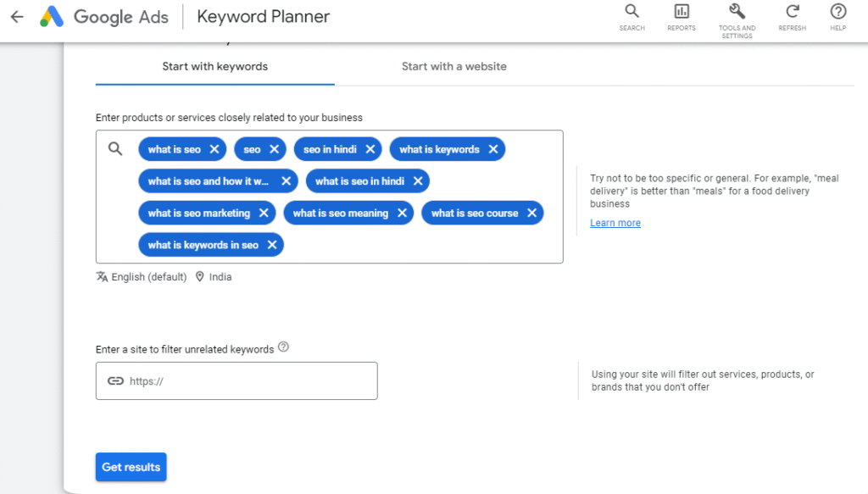Viewport: 868px width, 494px height.
Task: Click the Keyword Planner title
Action: pos(263,17)
